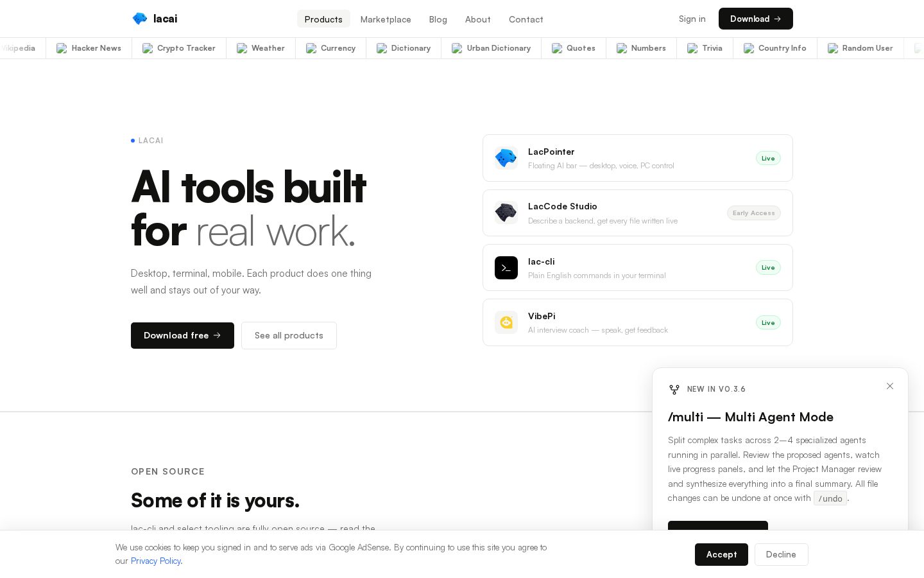Click the Live badge on VibePi
This screenshot has height=578, width=924.
pyautogui.click(x=768, y=323)
